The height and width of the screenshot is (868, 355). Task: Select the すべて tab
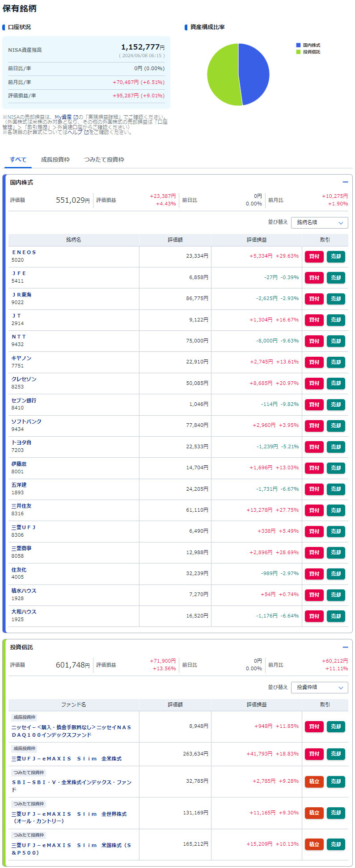(x=18, y=159)
